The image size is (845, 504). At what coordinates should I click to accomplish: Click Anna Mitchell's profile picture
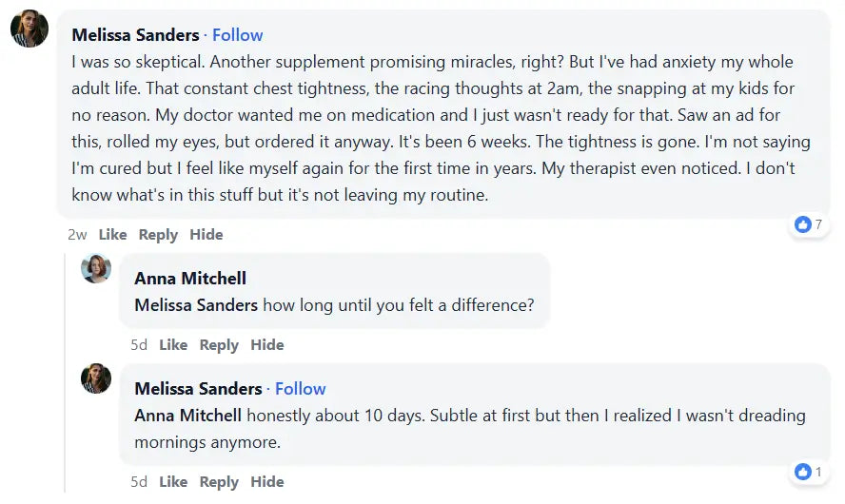[x=96, y=269]
